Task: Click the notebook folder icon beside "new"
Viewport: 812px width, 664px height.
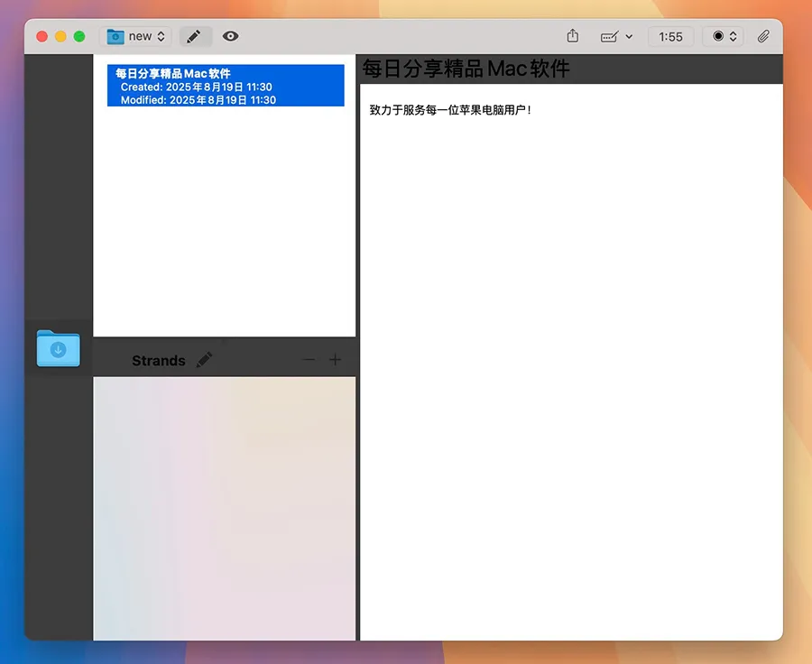Action: click(115, 36)
